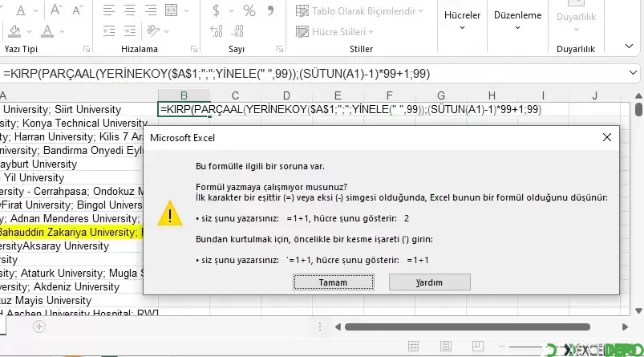The width and height of the screenshot is (644, 357).
Task: Add new sheet plus icon
Action: 39,327
